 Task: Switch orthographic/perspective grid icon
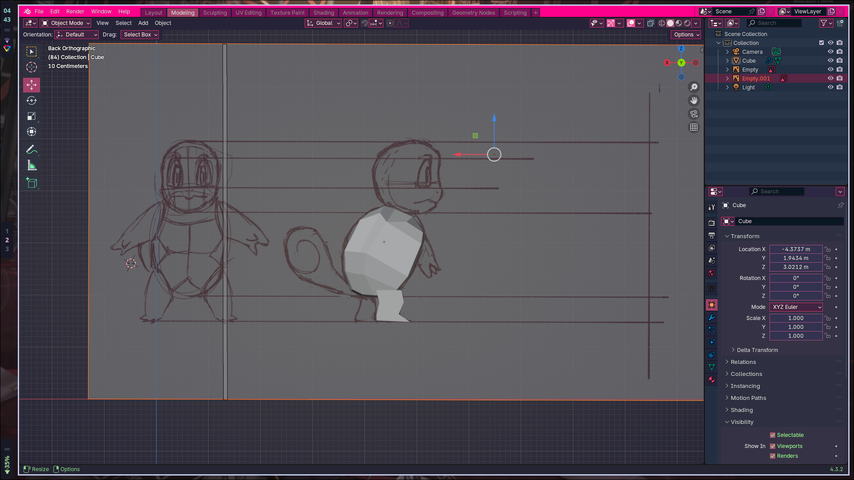pos(693,127)
